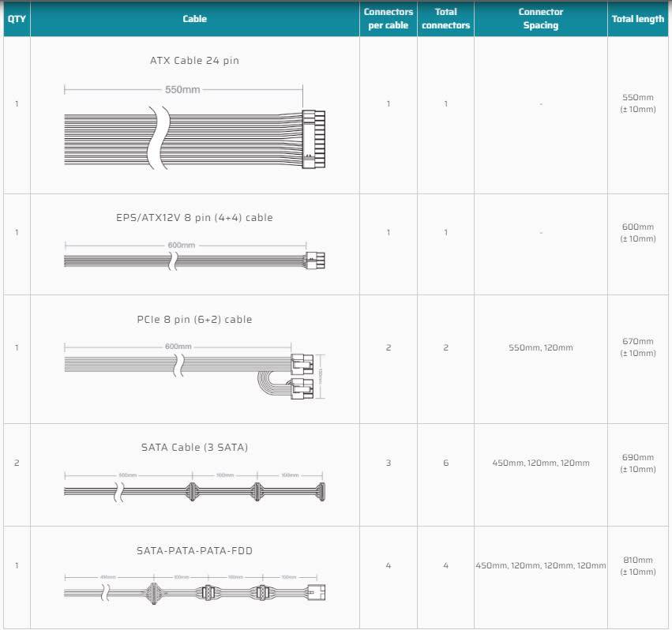Click the 'SATA Cable (3 SATA)' label
Screen dimensions: 672x630
pyautogui.click(x=194, y=448)
